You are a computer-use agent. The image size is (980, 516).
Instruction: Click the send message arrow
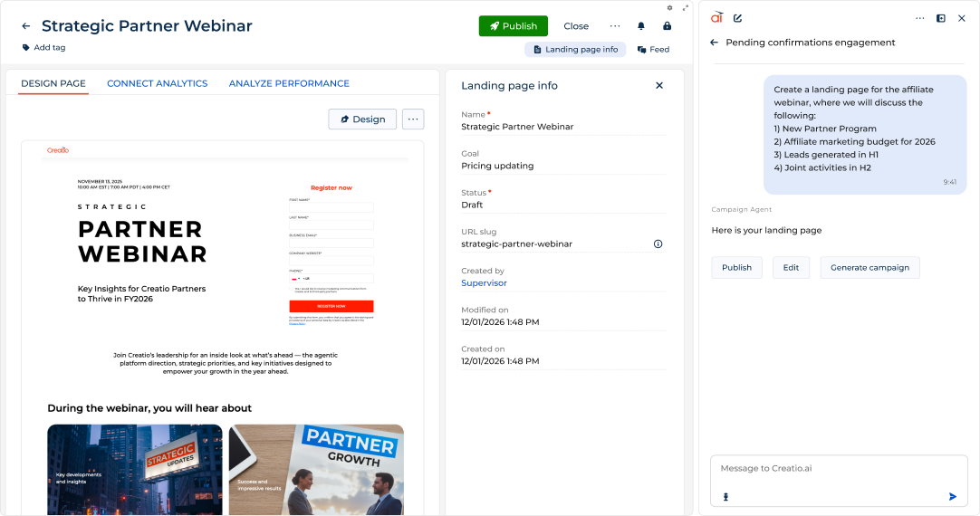[953, 497]
